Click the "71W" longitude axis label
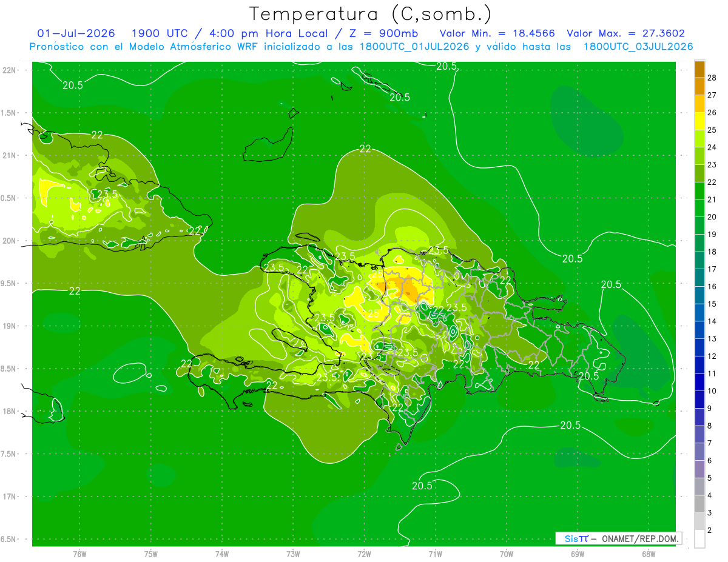Screen dimensions: 728x562 tap(435, 554)
